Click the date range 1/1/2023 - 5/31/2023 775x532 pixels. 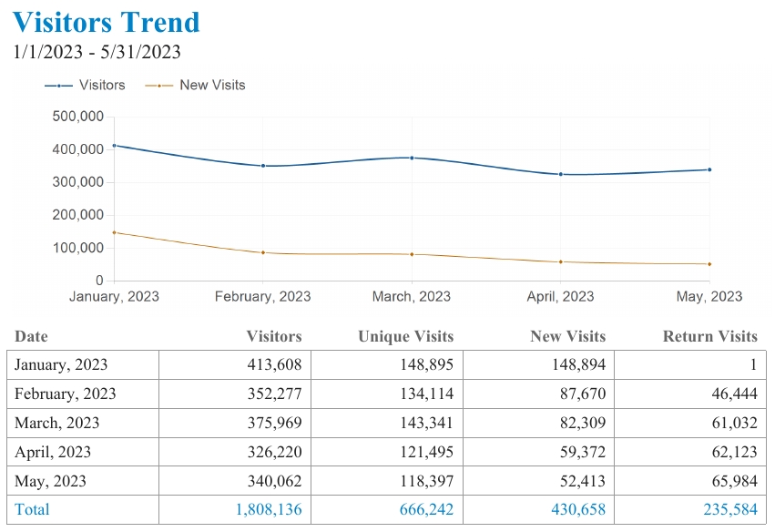(97, 52)
